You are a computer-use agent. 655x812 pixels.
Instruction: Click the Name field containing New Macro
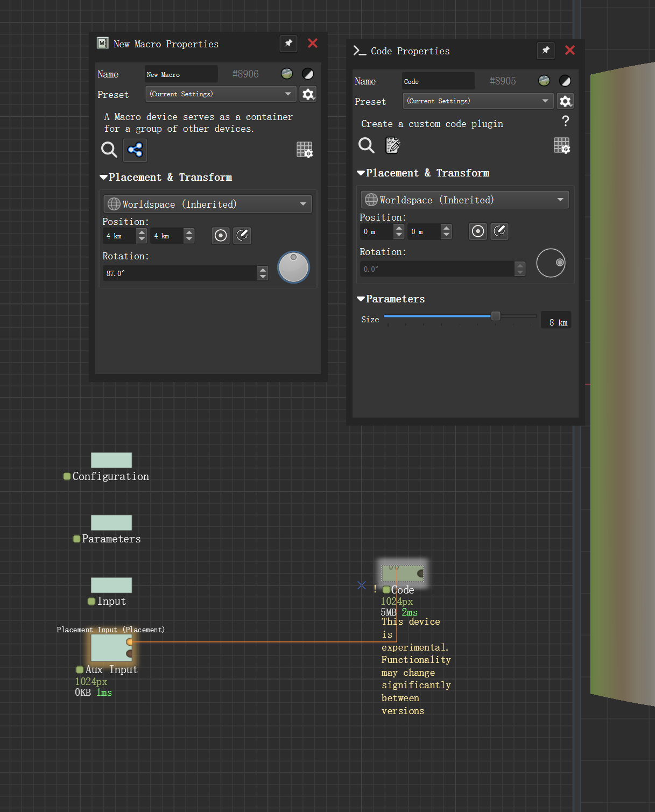coord(181,74)
